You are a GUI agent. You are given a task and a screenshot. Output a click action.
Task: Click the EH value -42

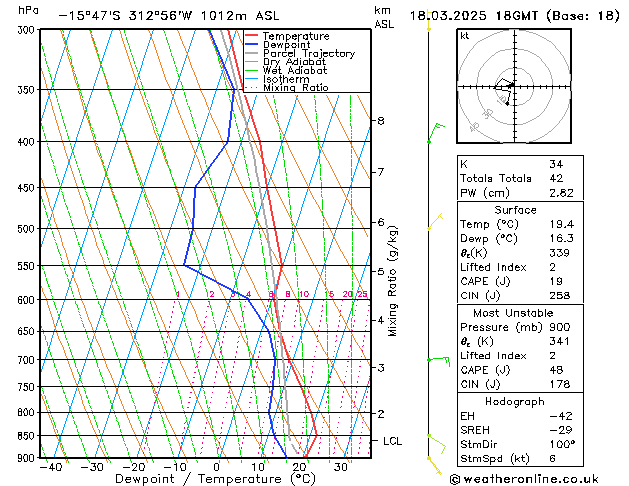point(561,416)
